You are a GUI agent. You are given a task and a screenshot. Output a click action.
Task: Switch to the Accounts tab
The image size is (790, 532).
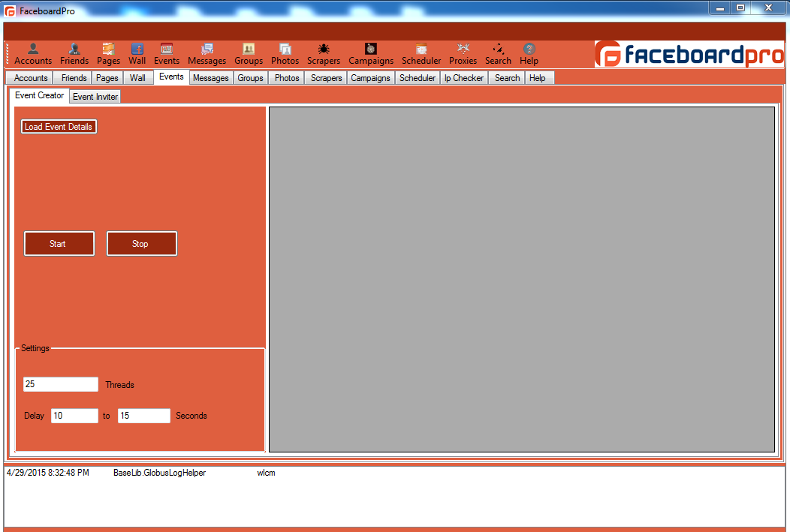[x=31, y=78]
